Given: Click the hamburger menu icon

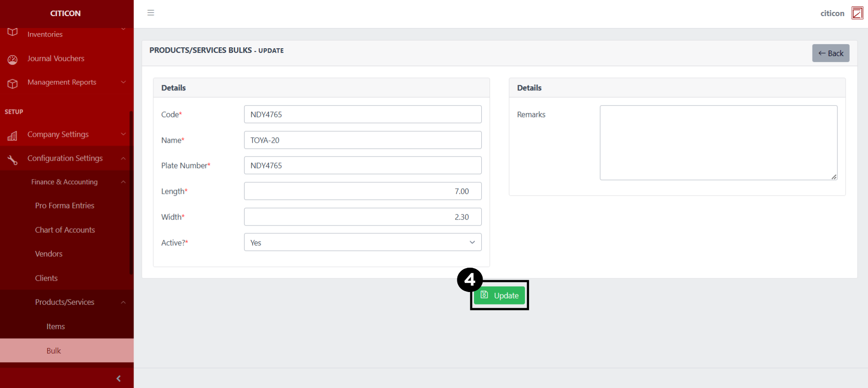Looking at the screenshot, I should (x=150, y=13).
